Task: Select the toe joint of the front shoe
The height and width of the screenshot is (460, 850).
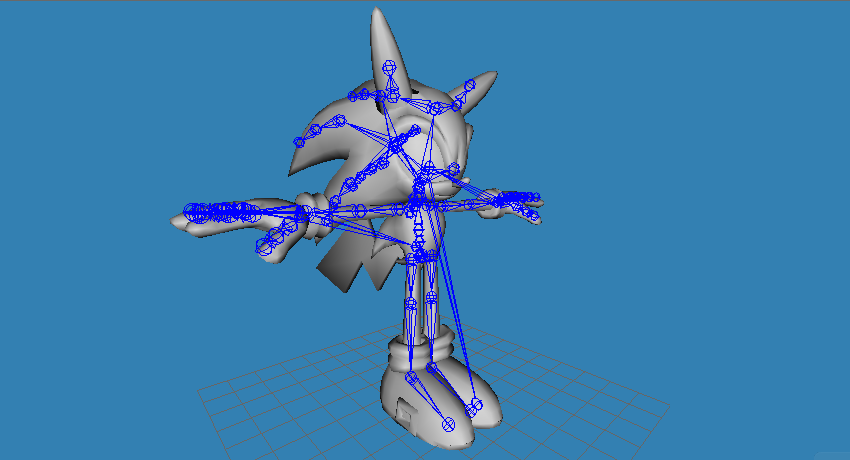Action: [x=448, y=425]
